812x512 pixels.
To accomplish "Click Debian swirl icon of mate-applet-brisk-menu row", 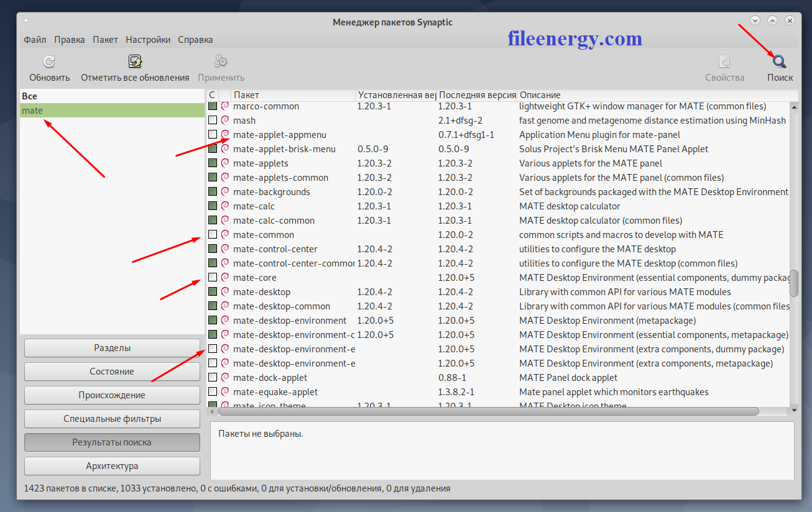I will [x=225, y=149].
